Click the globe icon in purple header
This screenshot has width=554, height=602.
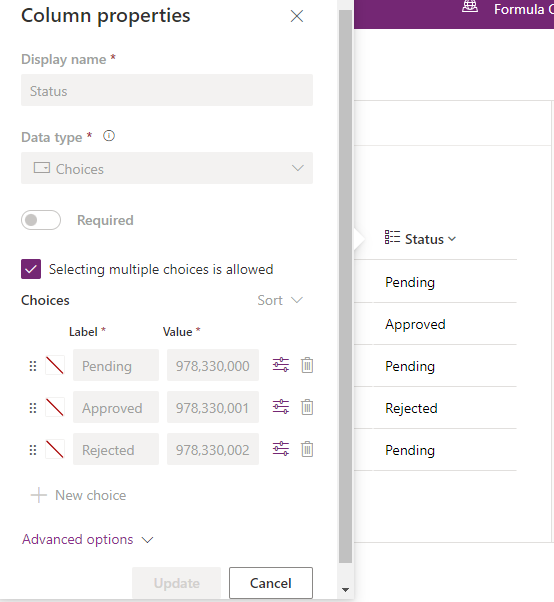click(x=470, y=7)
